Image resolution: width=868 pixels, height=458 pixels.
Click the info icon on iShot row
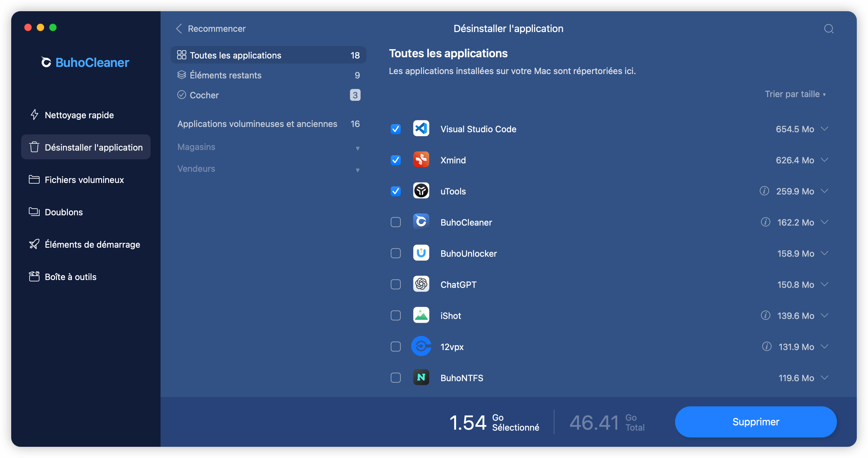pyautogui.click(x=766, y=315)
